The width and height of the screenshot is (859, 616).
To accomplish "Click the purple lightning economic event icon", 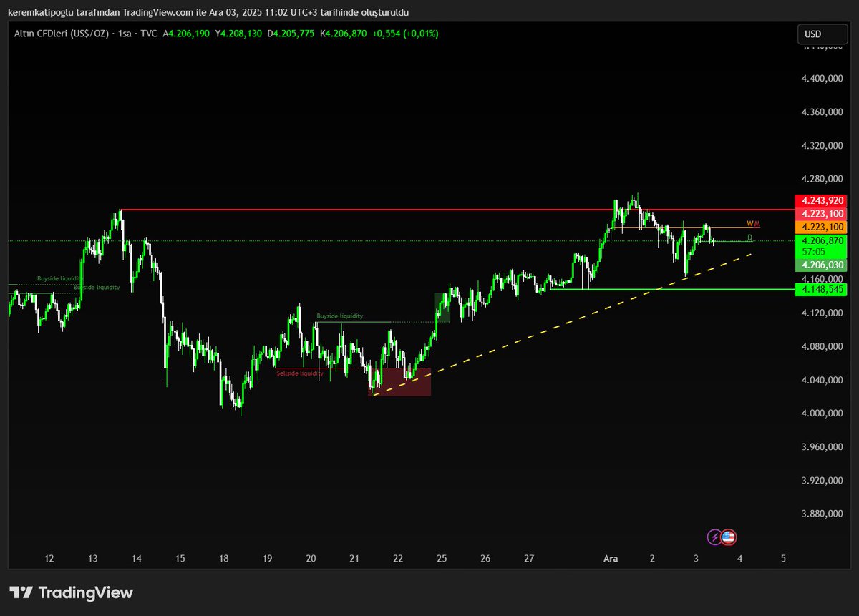I will (x=716, y=537).
